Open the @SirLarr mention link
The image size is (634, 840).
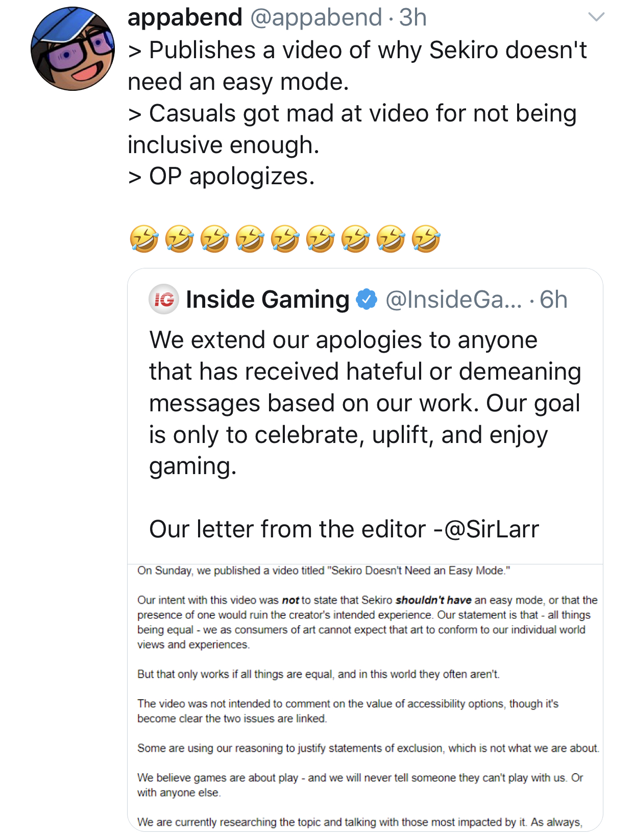tap(492, 529)
